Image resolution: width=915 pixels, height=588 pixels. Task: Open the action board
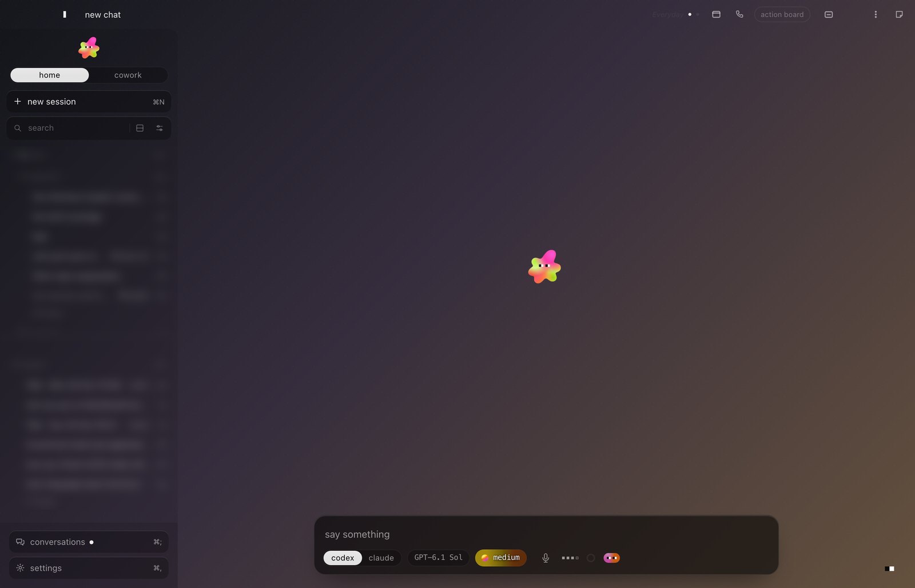point(782,14)
